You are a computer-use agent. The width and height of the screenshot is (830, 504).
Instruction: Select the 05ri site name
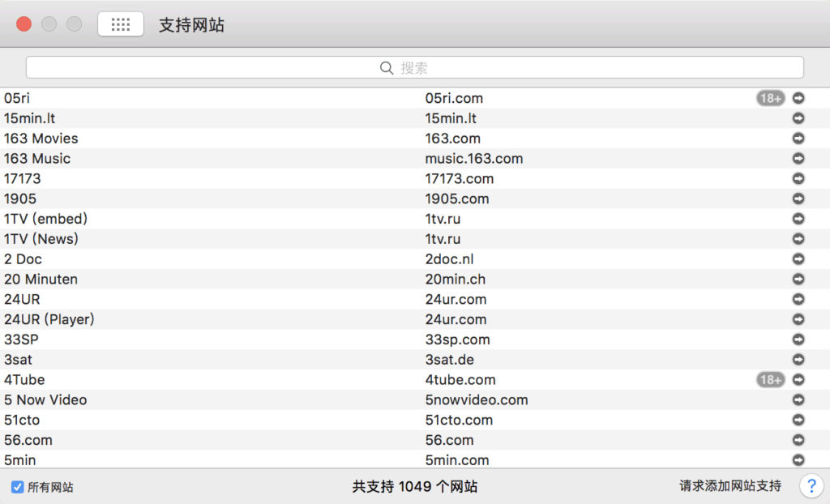click(x=17, y=98)
